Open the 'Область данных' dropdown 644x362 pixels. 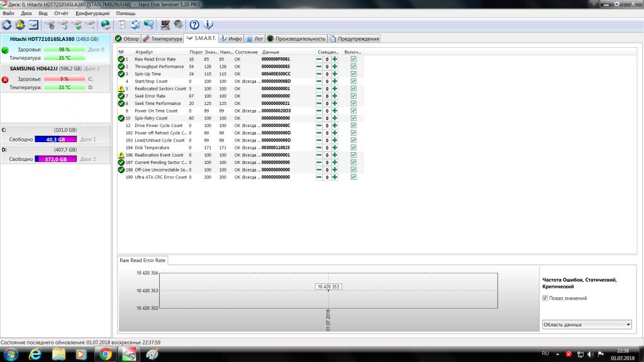click(587, 324)
